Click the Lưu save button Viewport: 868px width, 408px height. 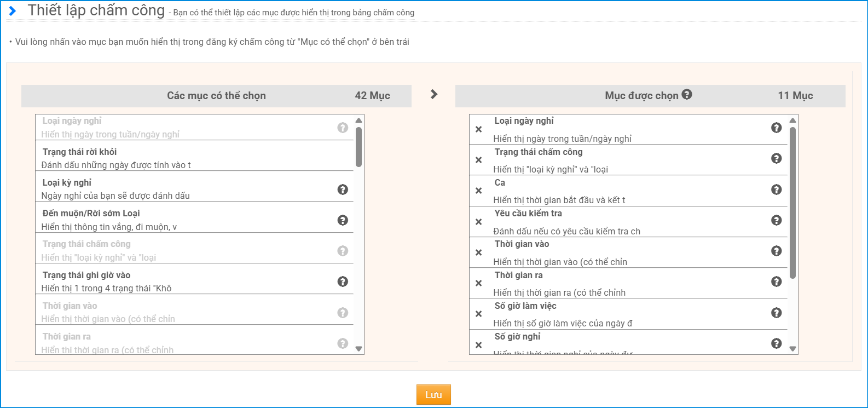[433, 395]
